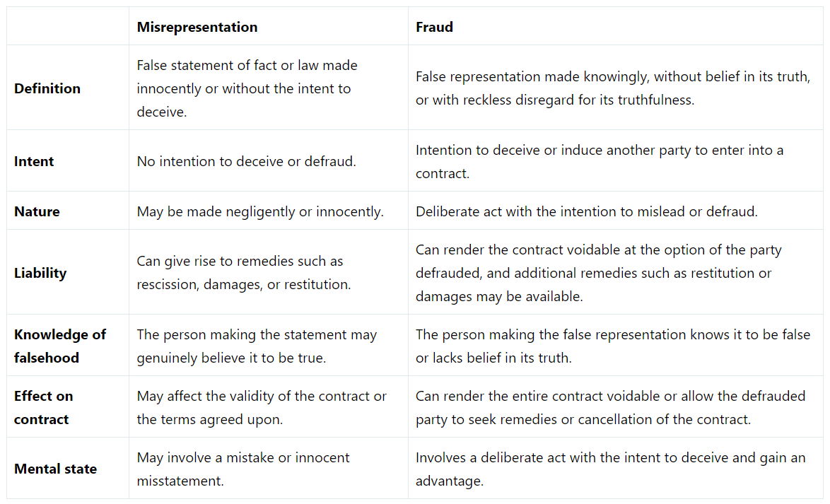Click the Fraud column header
The image size is (830, 504).
click(x=434, y=28)
